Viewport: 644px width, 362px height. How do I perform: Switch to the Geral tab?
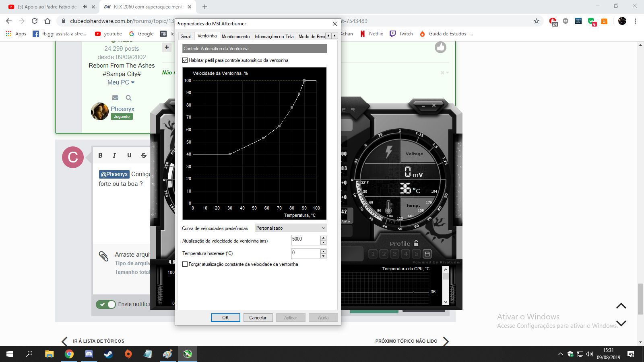(186, 37)
